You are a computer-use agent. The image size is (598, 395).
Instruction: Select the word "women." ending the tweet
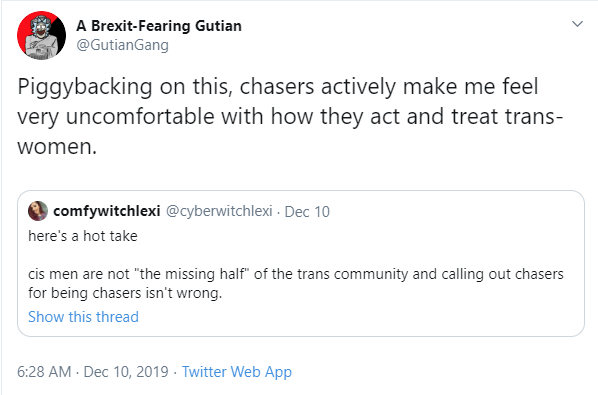pyautogui.click(x=57, y=146)
